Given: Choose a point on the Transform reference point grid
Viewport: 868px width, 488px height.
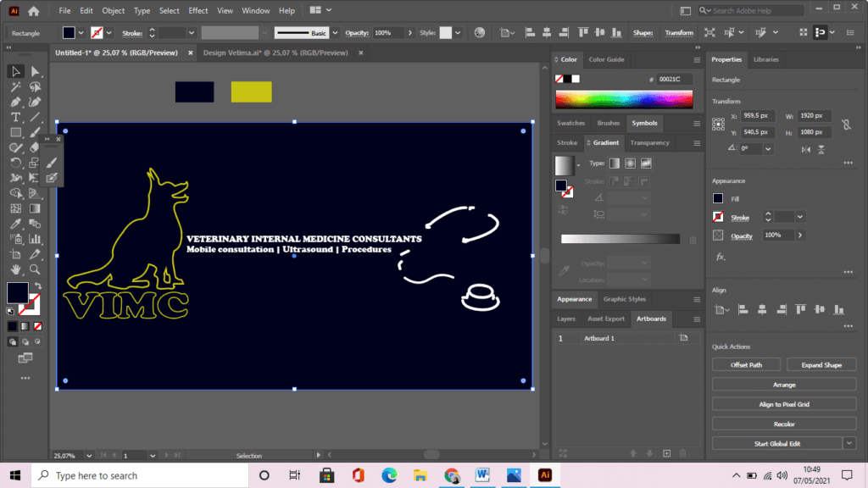Looking at the screenshot, I should [x=718, y=124].
